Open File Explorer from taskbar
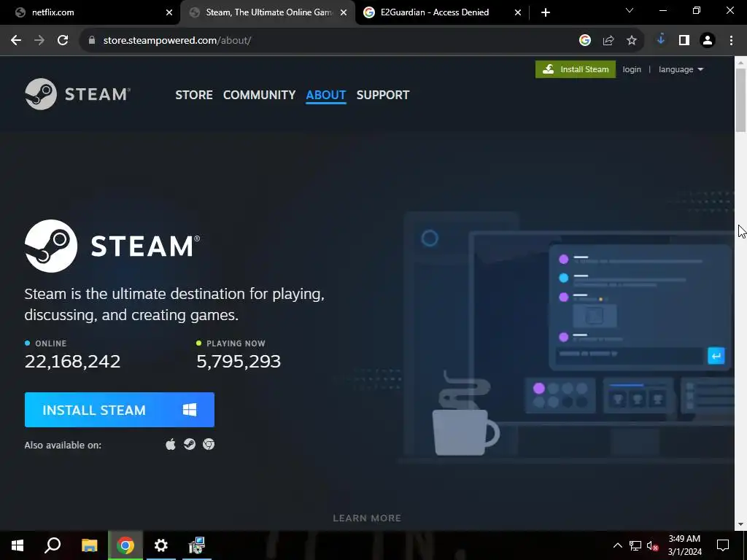Viewport: 747px width, 560px height. (x=89, y=545)
